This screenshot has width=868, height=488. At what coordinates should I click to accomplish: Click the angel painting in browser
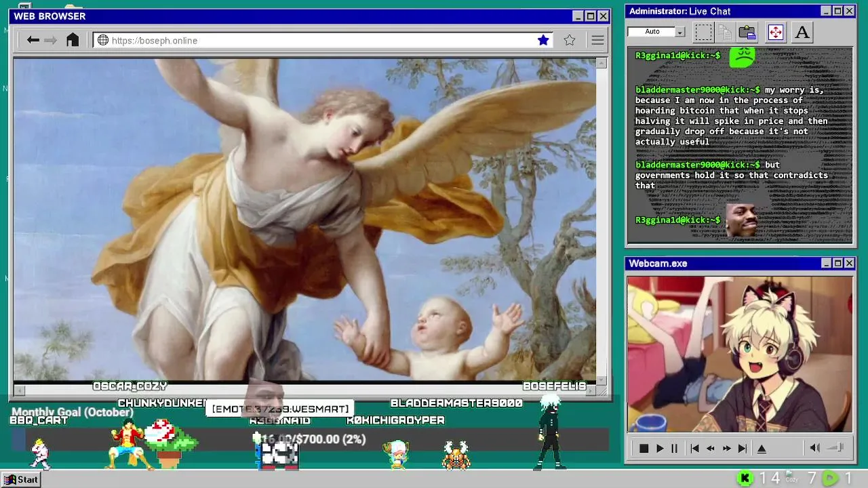click(304, 220)
